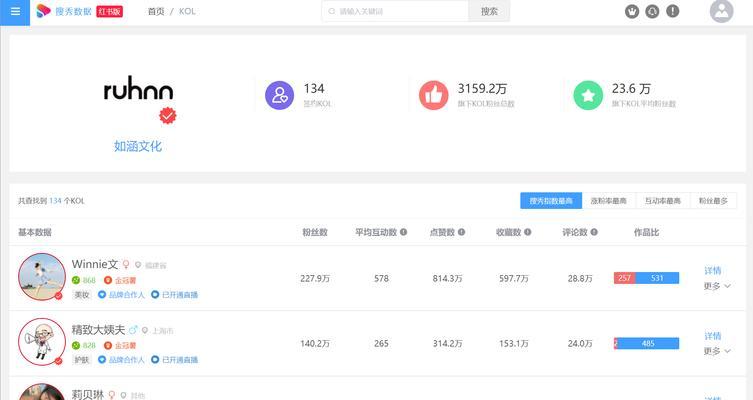Select the 粉丝最多 sort tab
Viewport: 753px width, 400px height.
(713, 201)
